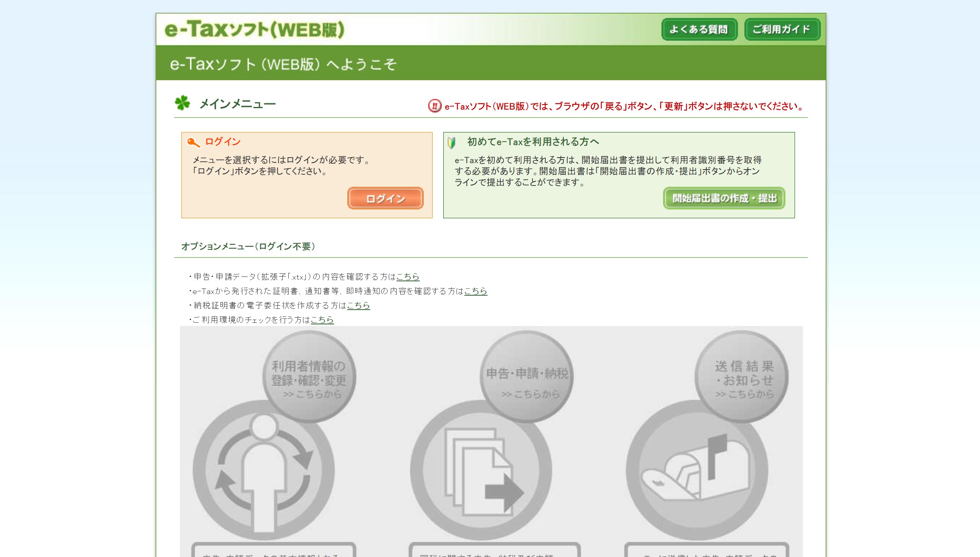Open the ご利用ガイド button

pos(782,30)
